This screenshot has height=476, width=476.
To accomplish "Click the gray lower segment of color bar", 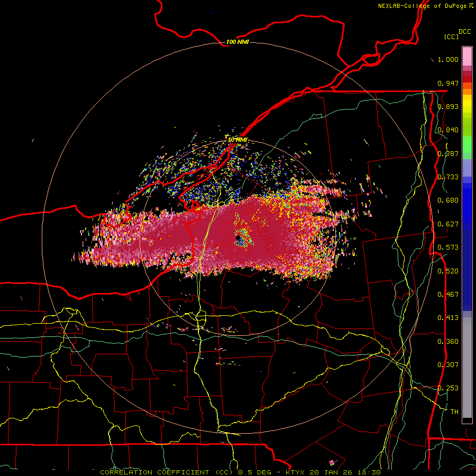I will [467, 368].
